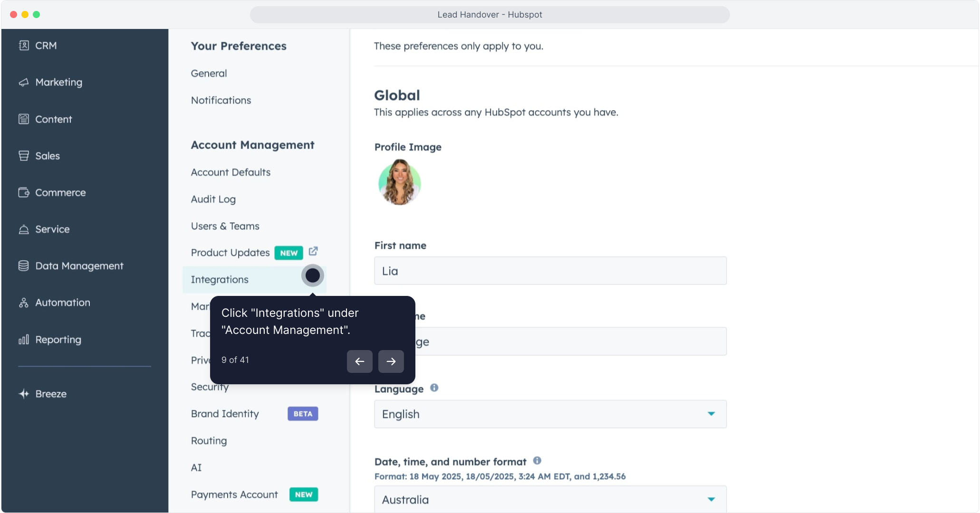980x513 pixels.
Task: Click info icon next to Language label
Action: [x=434, y=388]
